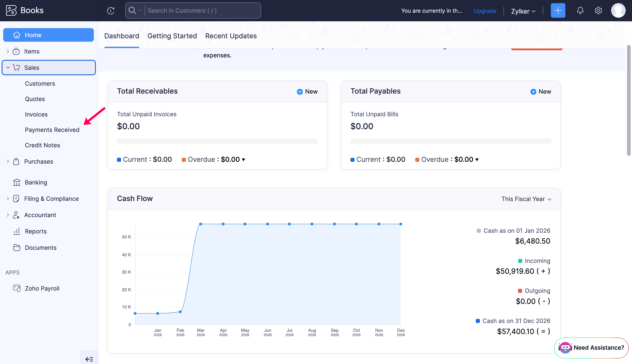Open the settings gear icon
632x364 pixels.
[598, 10]
